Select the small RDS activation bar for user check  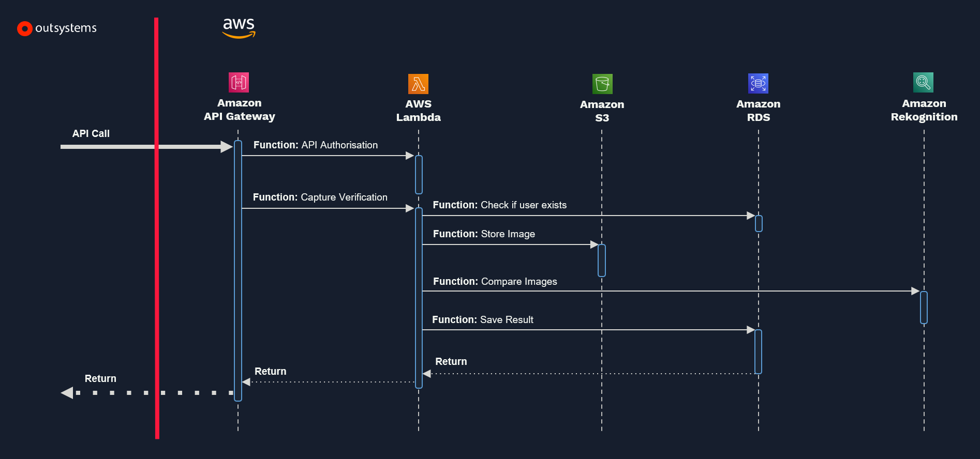click(x=759, y=224)
